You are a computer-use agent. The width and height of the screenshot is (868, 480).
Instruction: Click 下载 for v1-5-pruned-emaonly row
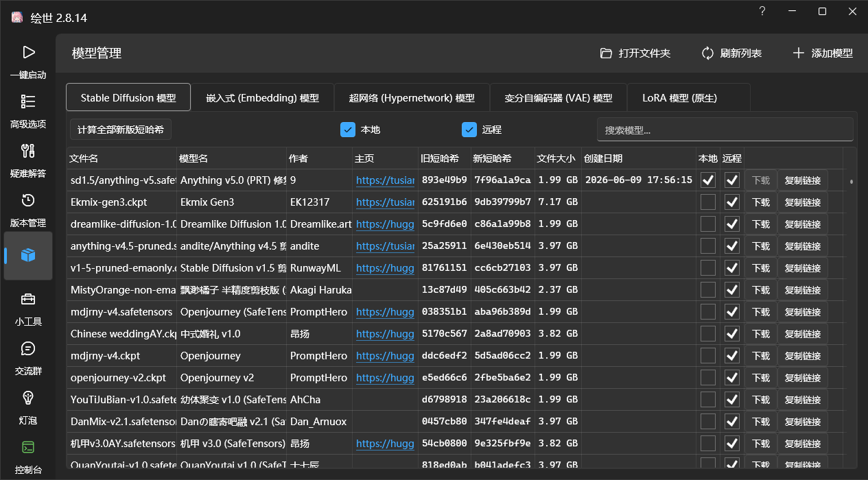coord(761,268)
